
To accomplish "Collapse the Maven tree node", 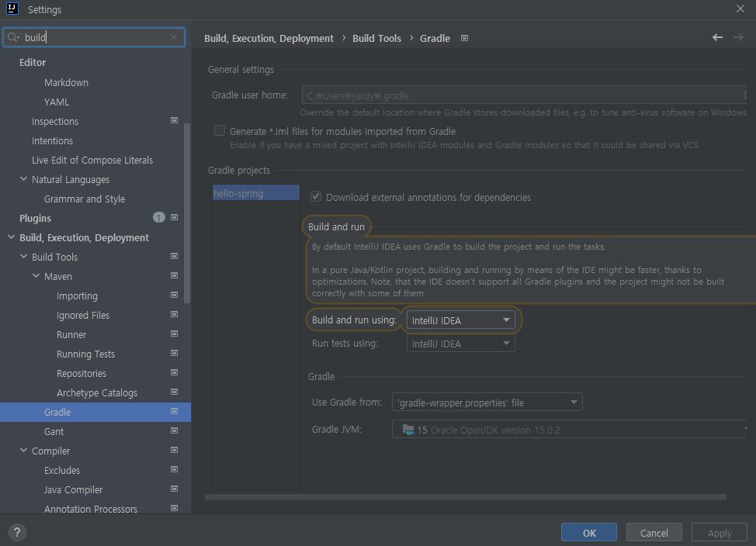I will pos(36,275).
